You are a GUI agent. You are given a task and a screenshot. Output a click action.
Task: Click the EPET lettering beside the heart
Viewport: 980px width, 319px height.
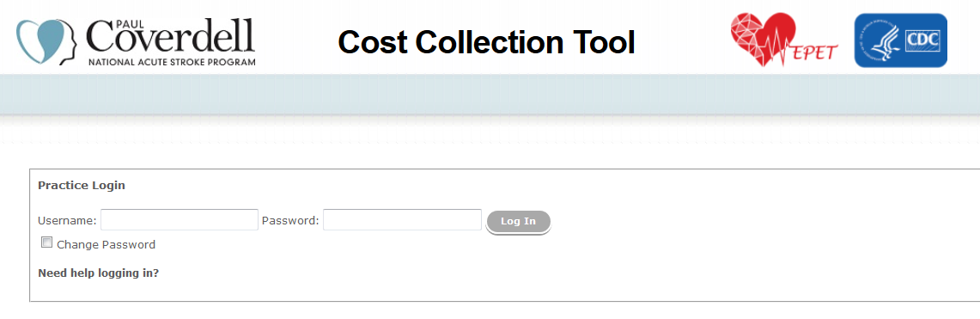pos(817,52)
